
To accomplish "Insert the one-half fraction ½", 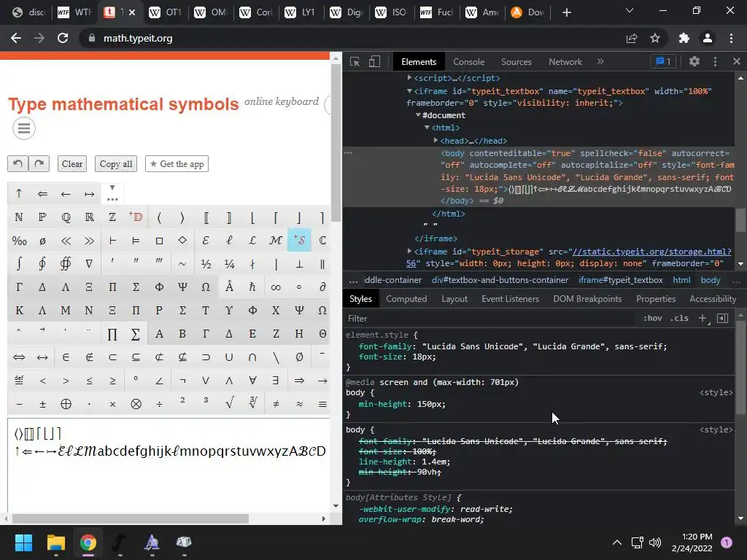I will pos(206,264).
